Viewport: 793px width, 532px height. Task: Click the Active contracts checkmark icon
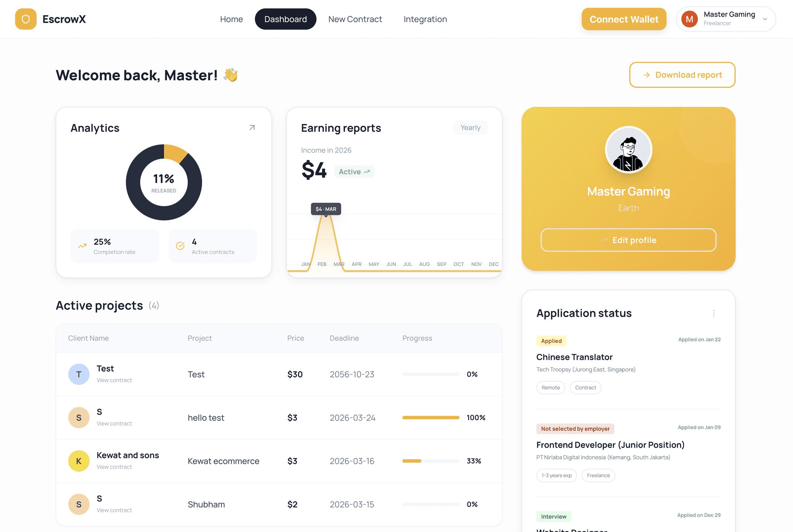coord(180,246)
